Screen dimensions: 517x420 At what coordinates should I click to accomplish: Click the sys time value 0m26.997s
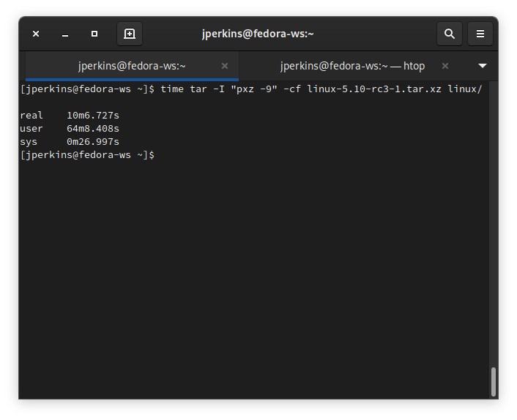[93, 142]
